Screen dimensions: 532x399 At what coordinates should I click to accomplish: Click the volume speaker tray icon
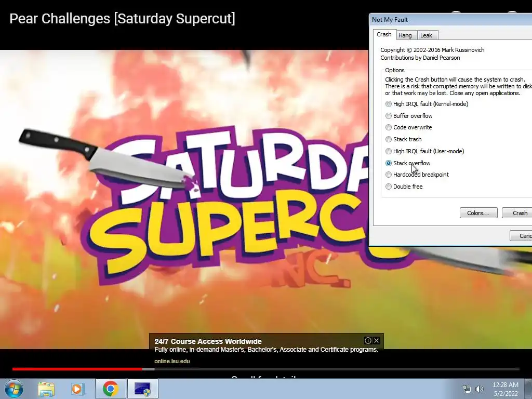(x=480, y=389)
